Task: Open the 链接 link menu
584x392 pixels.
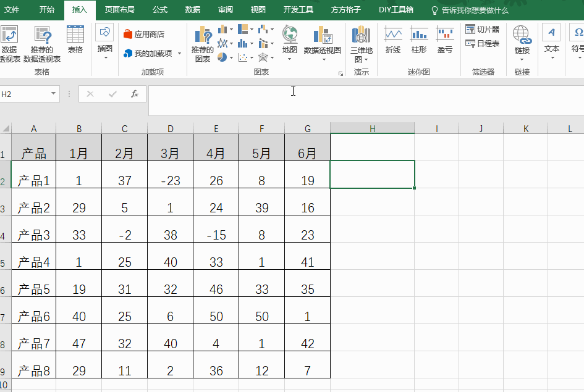Action: coord(522,43)
